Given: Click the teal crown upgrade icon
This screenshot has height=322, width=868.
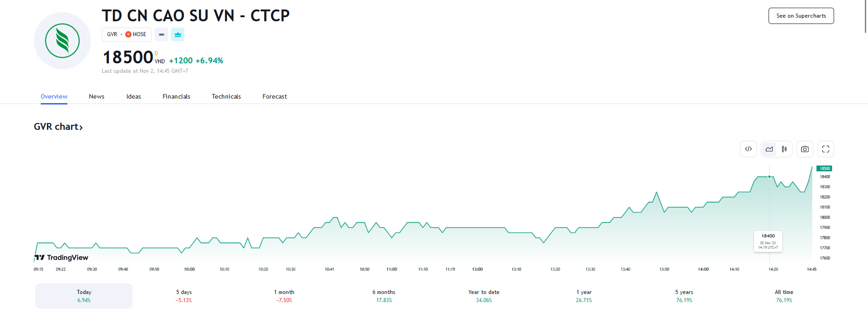Looking at the screenshot, I should click(x=177, y=34).
